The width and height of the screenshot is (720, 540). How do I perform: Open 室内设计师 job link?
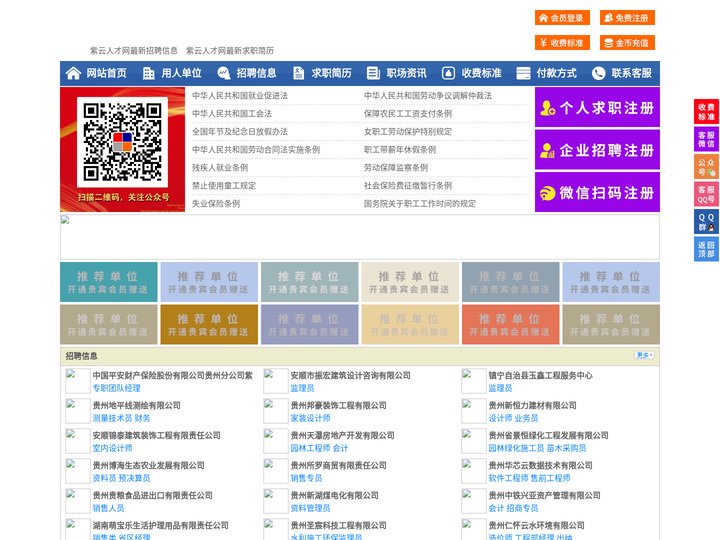[112, 448]
